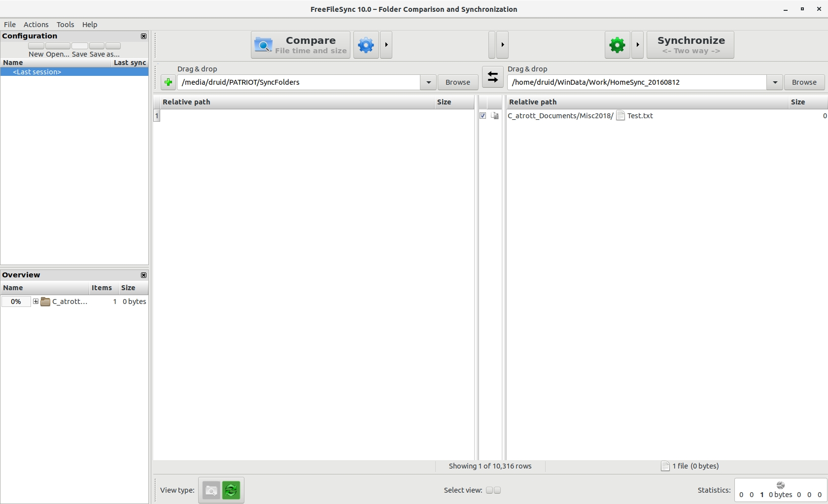Click row number 1 in left grid
The width and height of the screenshot is (828, 504).
[x=157, y=116]
